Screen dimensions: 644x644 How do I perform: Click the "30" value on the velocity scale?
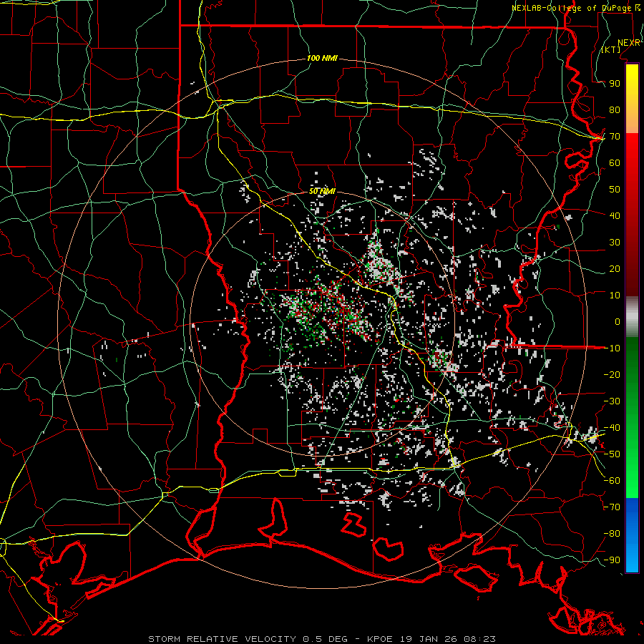tap(615, 243)
